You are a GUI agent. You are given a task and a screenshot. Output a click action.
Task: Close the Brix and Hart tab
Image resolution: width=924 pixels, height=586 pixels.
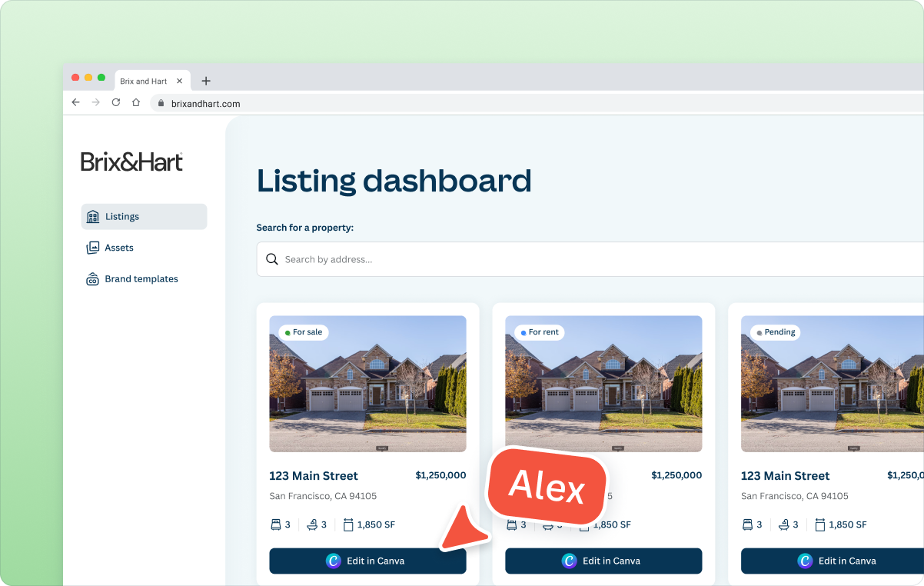(179, 81)
